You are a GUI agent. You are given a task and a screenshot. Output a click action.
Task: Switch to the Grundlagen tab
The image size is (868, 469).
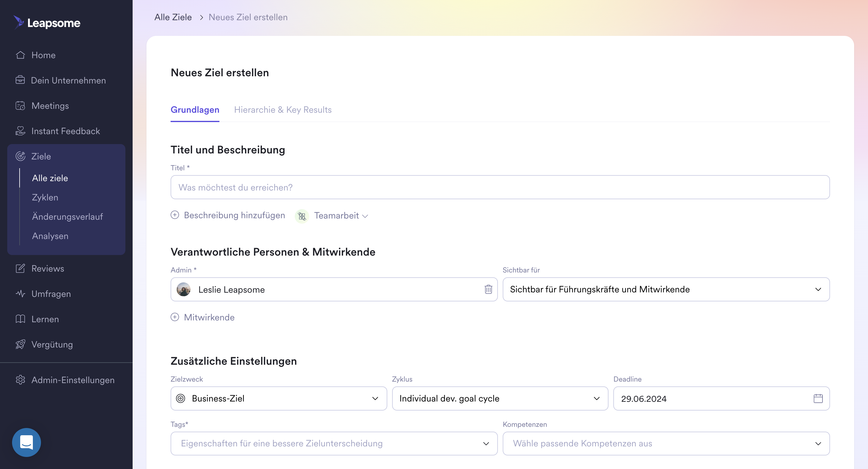195,110
